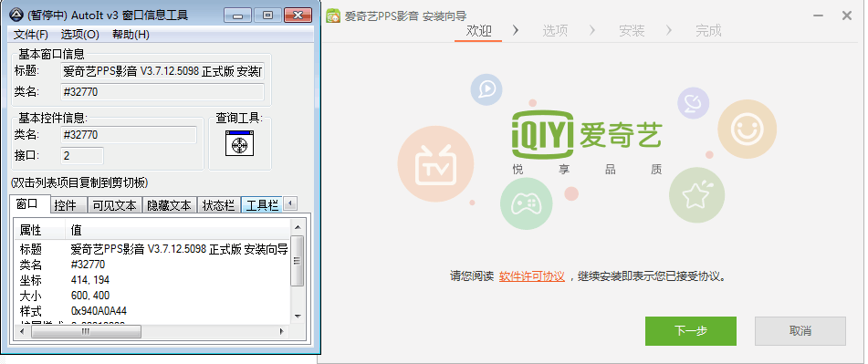Click the tab strip left scroll arrow
This screenshot has width=868, height=364.
[x=290, y=203]
